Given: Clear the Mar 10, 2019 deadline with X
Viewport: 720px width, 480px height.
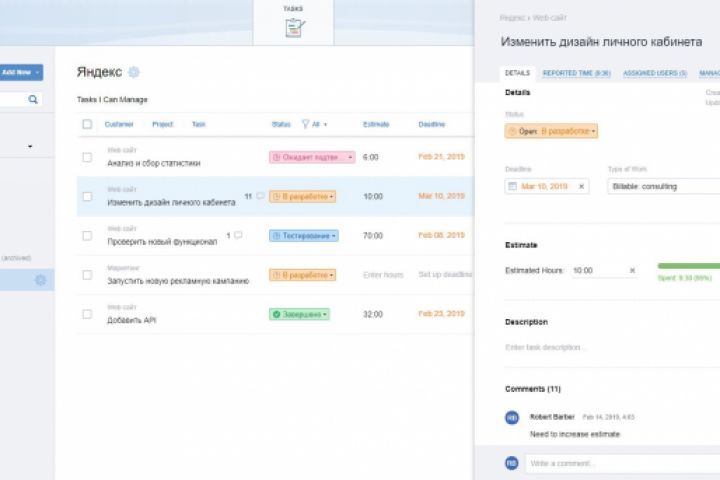Looking at the screenshot, I should [x=581, y=186].
